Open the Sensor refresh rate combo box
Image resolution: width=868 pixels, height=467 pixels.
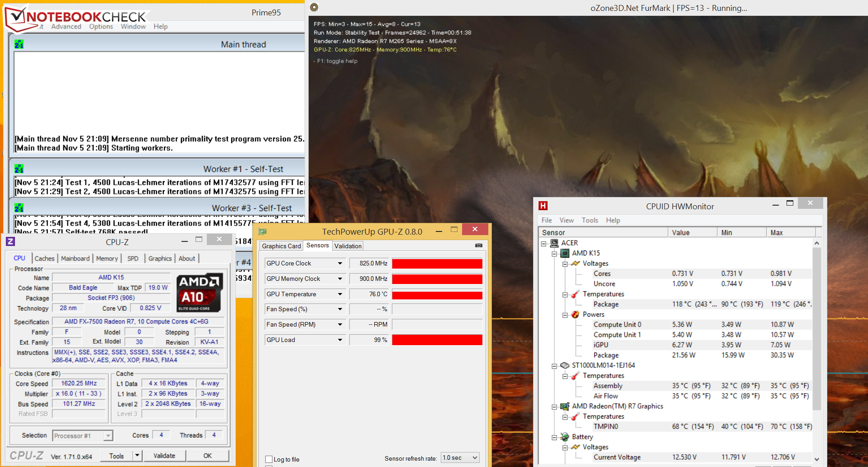[460, 457]
